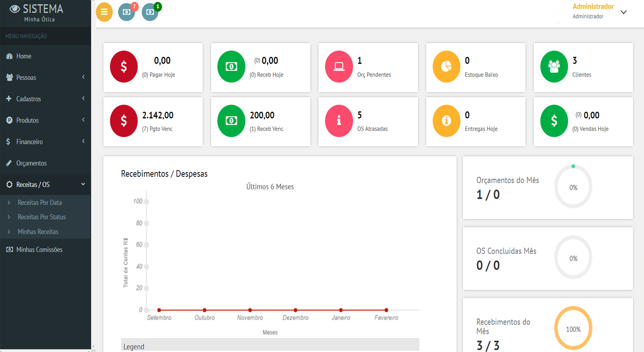The image size is (644, 352).
Task: Click the Novembro data point on chart
Action: (250, 310)
